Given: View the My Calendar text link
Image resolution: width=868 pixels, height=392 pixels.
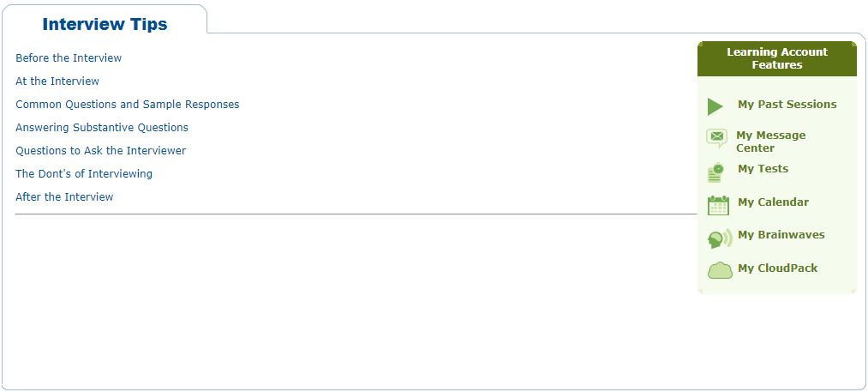Looking at the screenshot, I should 773,202.
